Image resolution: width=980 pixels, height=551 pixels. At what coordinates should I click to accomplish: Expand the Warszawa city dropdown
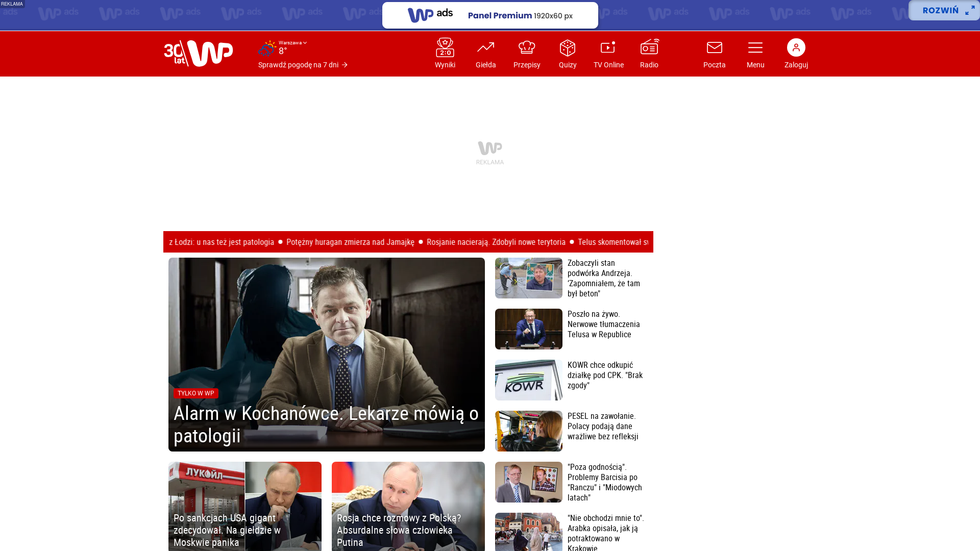click(x=292, y=43)
